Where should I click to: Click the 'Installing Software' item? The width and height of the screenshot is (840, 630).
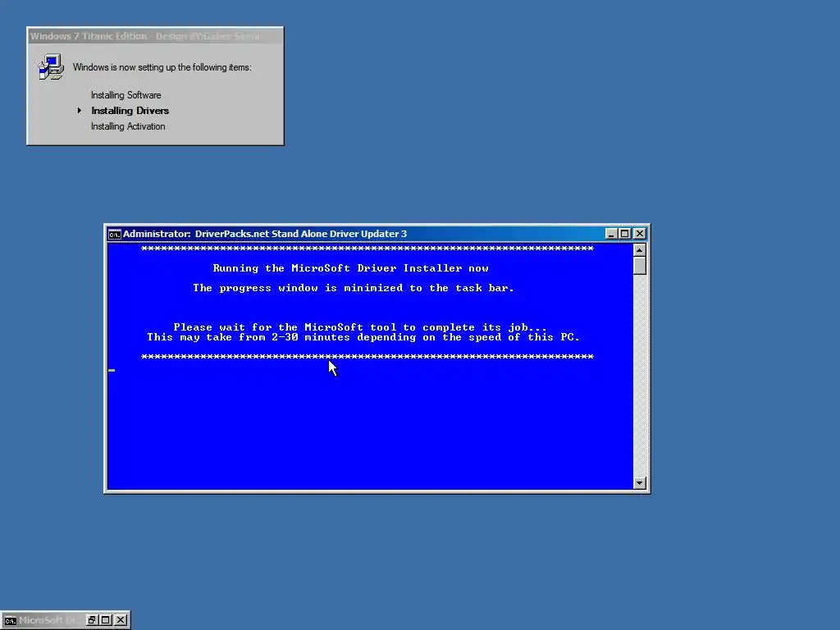tap(126, 95)
